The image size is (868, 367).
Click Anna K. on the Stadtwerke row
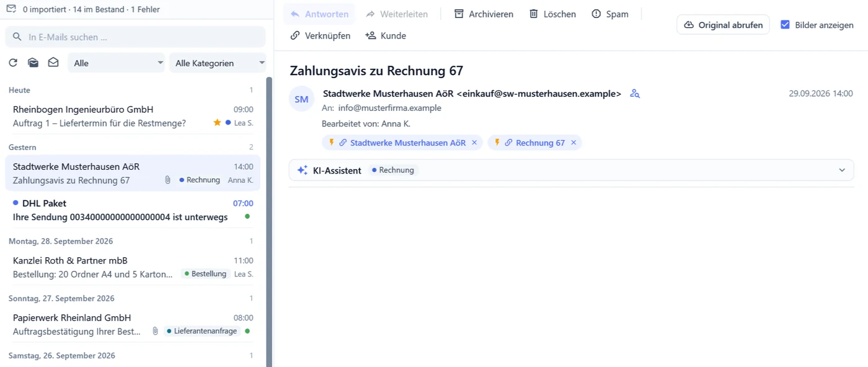[241, 180]
